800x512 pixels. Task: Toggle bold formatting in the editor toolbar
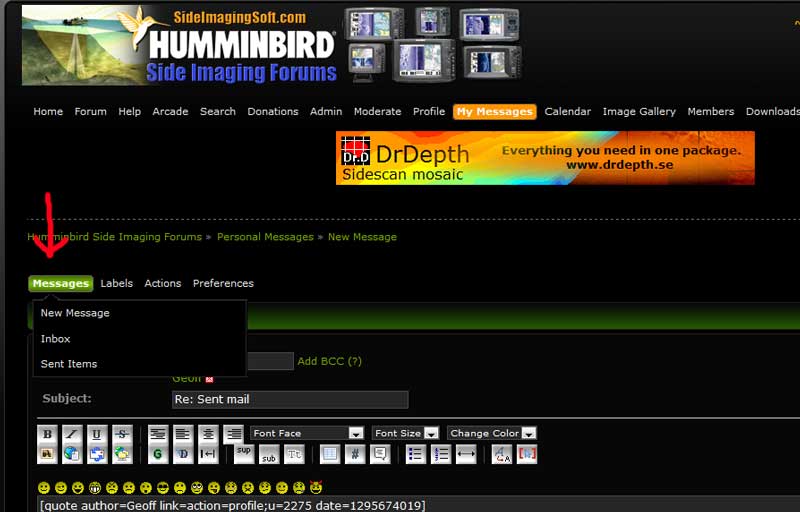(x=47, y=434)
